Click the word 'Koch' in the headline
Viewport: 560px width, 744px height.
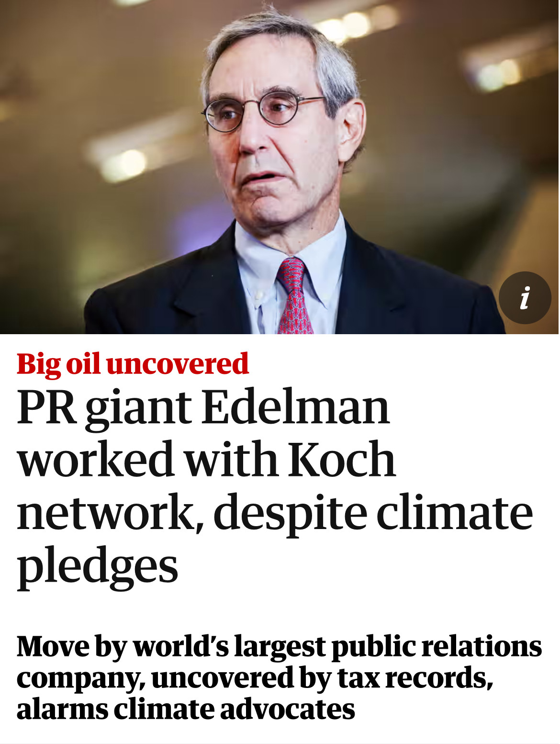pos(341,459)
